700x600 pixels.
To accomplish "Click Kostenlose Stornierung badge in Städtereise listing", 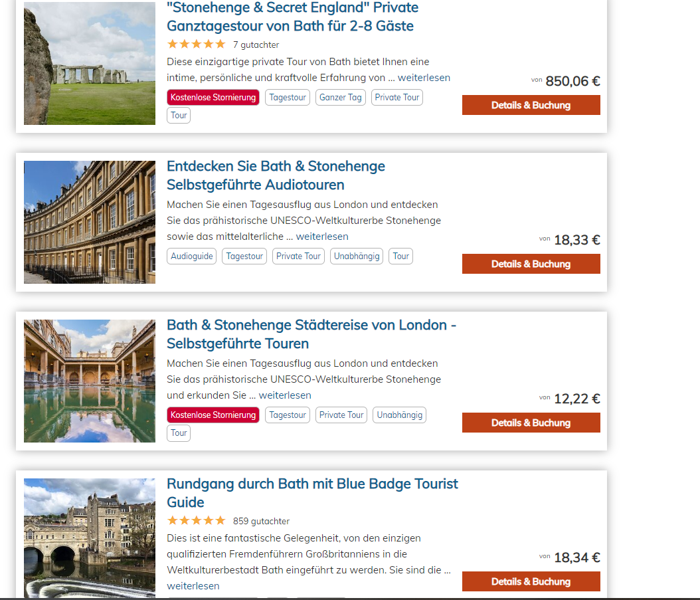I will pos(213,415).
